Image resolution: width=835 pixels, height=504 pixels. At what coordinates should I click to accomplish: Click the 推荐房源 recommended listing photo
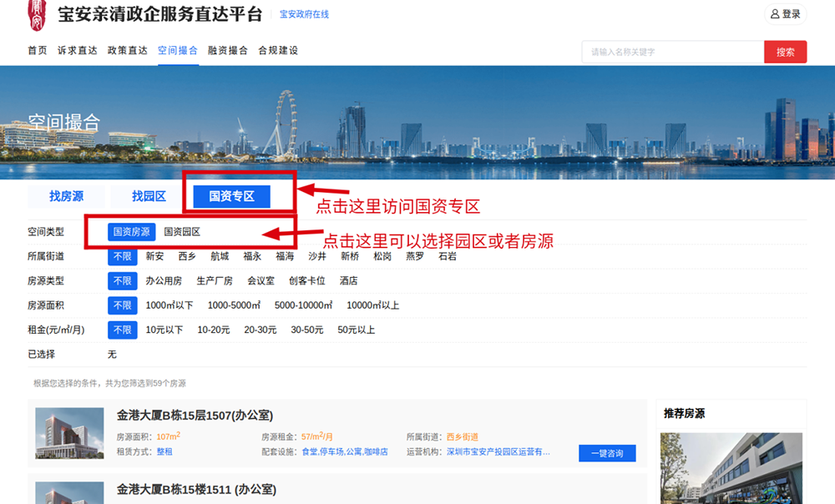point(731,468)
